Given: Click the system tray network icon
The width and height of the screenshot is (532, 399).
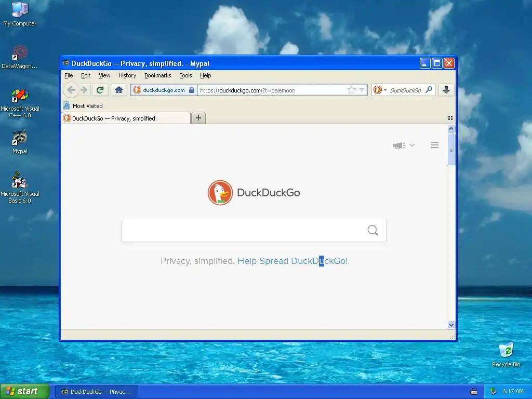Looking at the screenshot, I should coord(494,392).
